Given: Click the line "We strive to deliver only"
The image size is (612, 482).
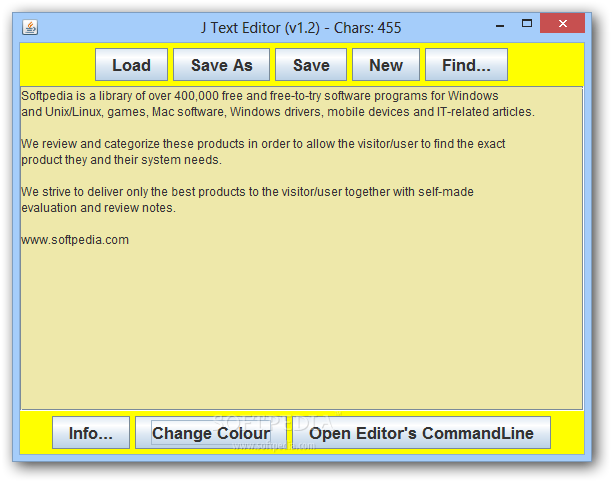Looking at the screenshot, I should (x=247, y=192).
